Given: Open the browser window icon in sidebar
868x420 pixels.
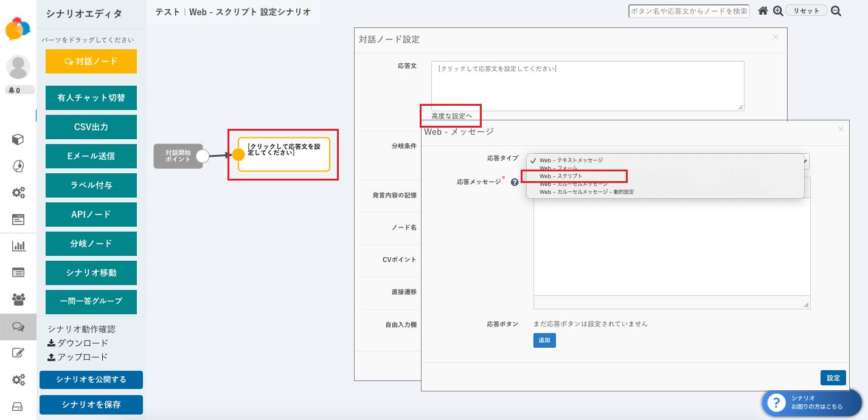Looking at the screenshot, I should point(18,219).
